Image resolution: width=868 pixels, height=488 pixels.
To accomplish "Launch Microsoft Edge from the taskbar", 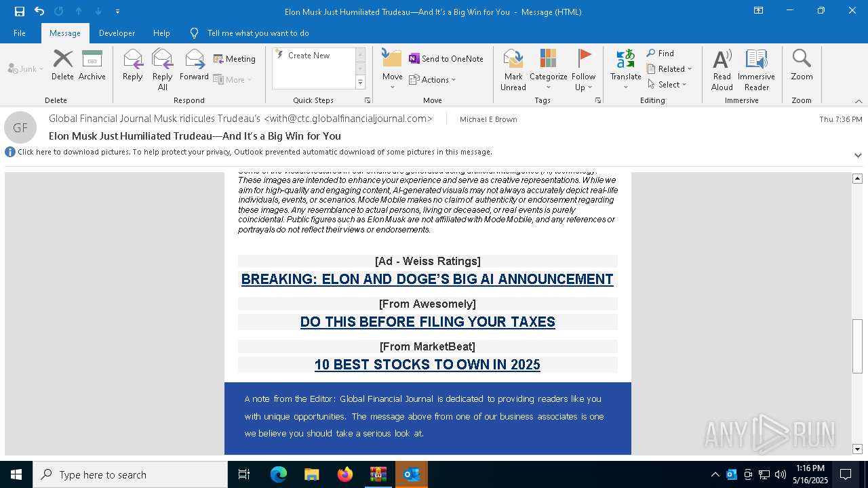I will point(279,474).
